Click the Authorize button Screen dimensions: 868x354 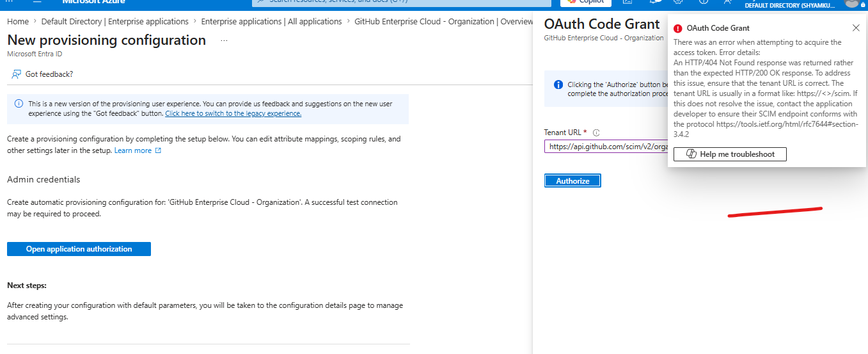pyautogui.click(x=572, y=181)
